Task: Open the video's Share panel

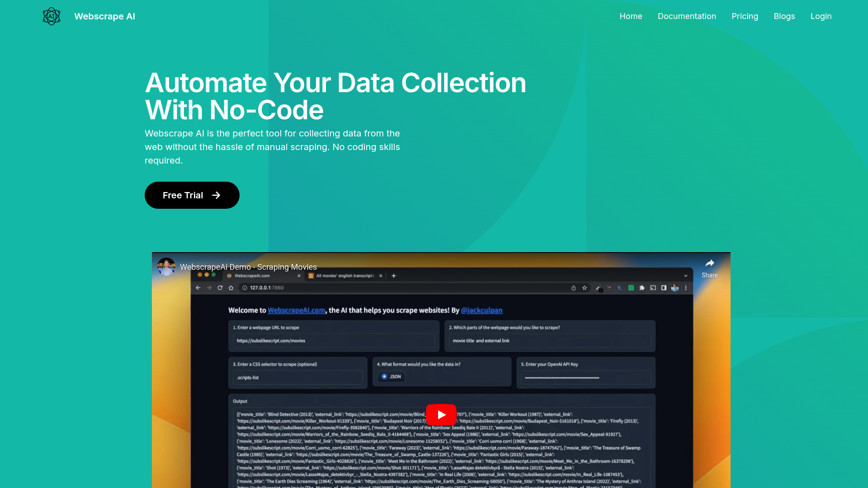Action: click(709, 267)
